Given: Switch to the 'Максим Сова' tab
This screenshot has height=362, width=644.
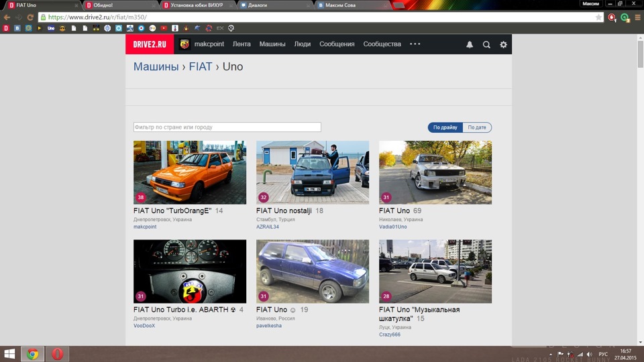Looking at the screenshot, I should point(351,5).
